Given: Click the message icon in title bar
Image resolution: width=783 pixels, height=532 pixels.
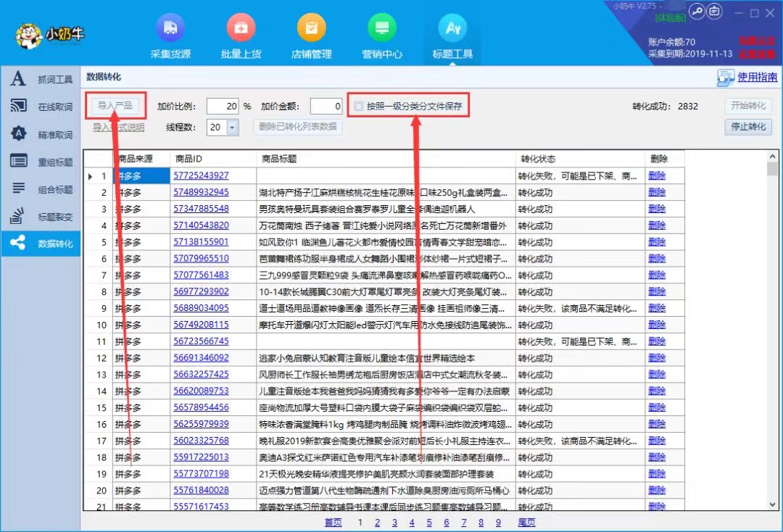Looking at the screenshot, I should pyautogui.click(x=715, y=11).
